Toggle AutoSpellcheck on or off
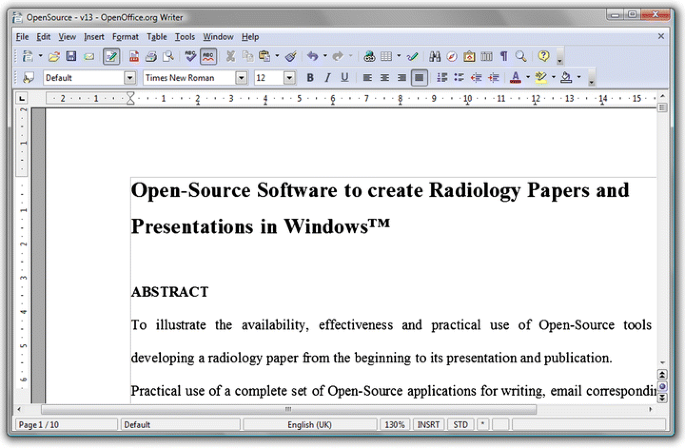 (x=208, y=57)
